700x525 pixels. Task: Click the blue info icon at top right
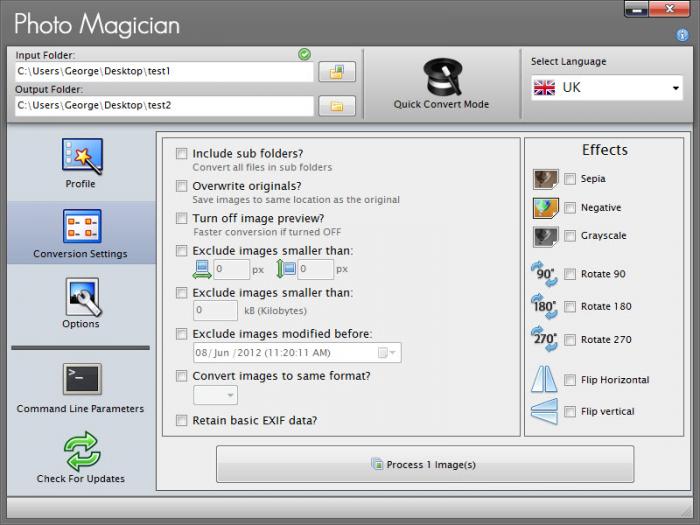pos(682,35)
